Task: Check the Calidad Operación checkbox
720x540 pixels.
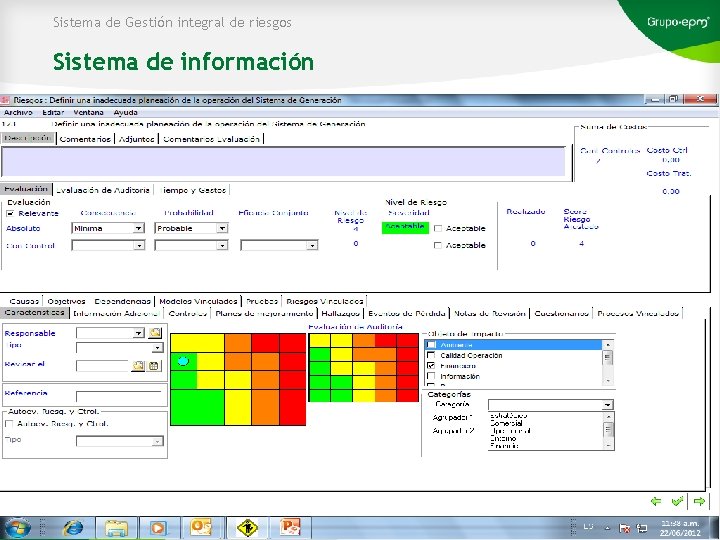Action: 431,355
